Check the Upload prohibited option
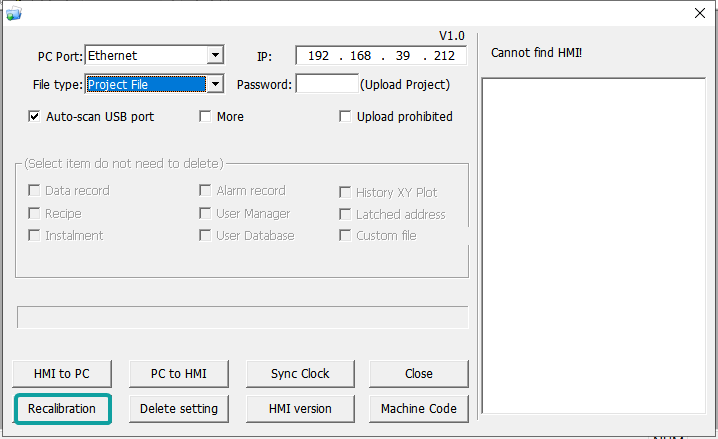Viewport: 718px width, 439px height. (x=346, y=117)
